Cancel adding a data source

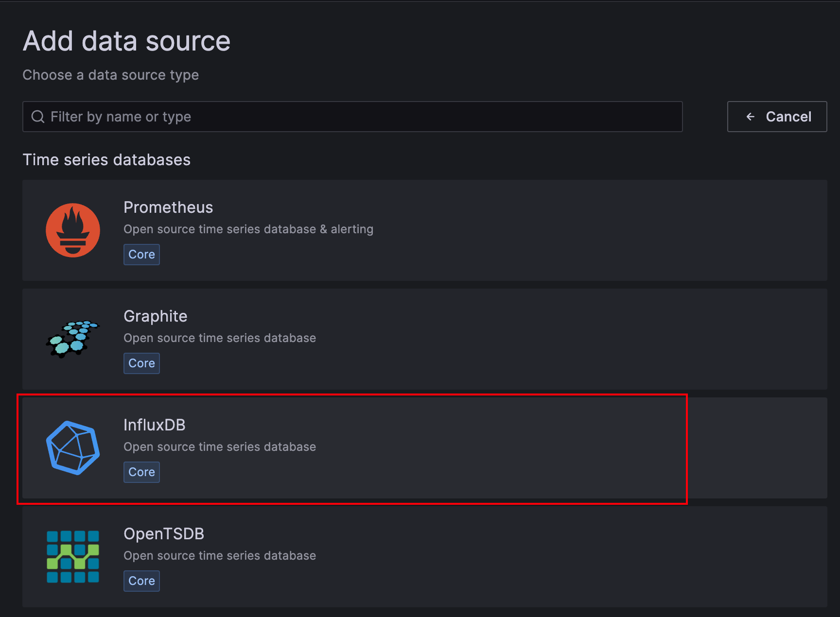click(x=777, y=117)
